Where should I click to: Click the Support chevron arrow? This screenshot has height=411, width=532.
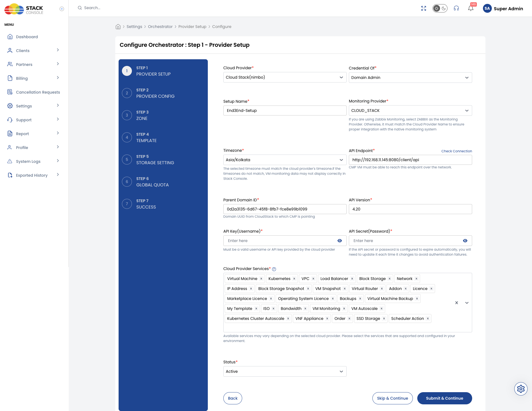[58, 119]
